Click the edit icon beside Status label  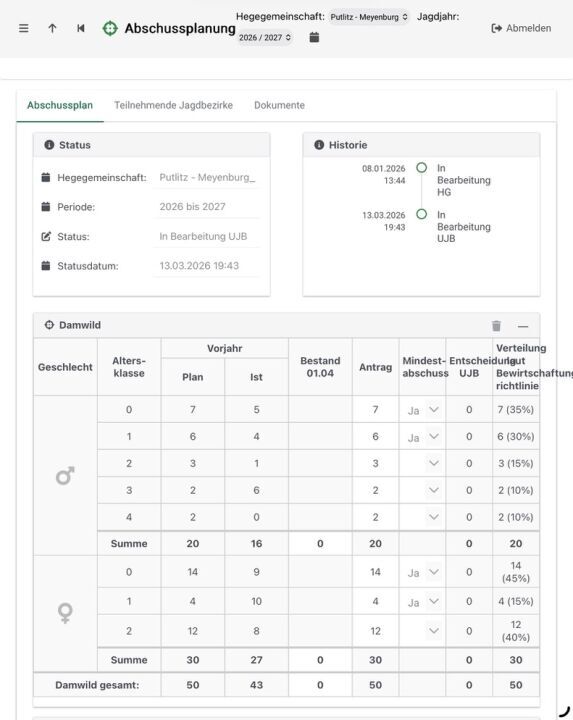(x=46, y=236)
